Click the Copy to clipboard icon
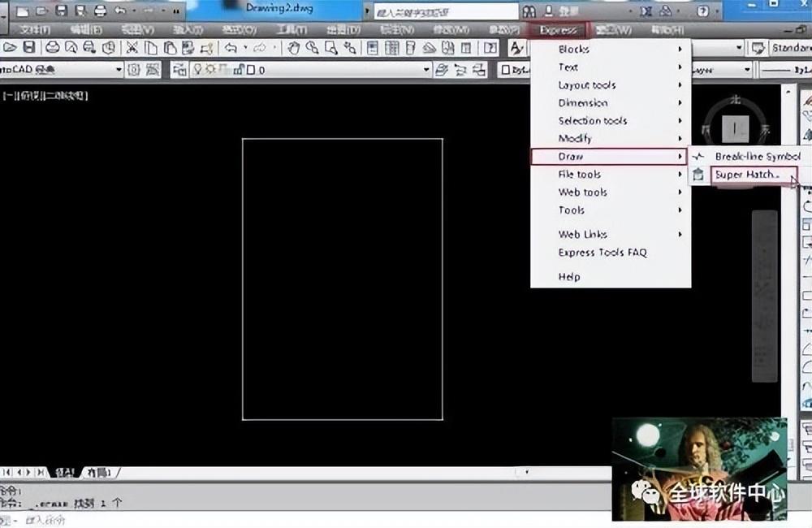Screen dimensions: 812x528 click(151, 48)
